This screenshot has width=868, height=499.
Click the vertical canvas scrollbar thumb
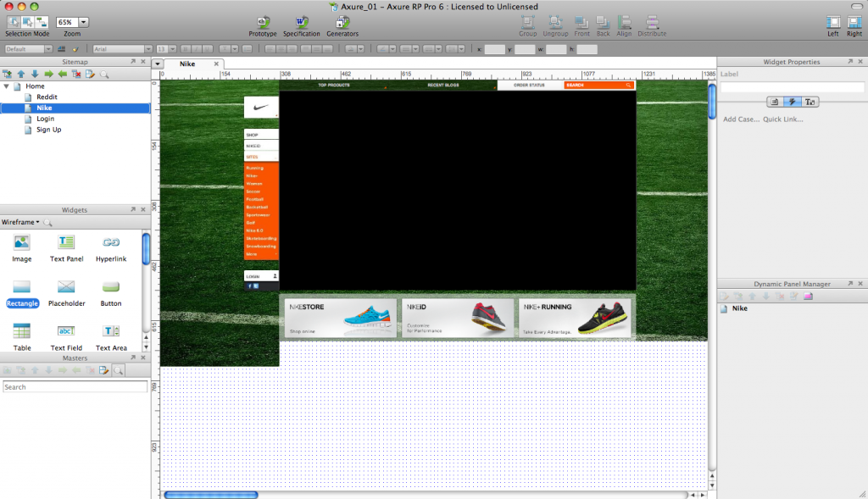click(712, 101)
